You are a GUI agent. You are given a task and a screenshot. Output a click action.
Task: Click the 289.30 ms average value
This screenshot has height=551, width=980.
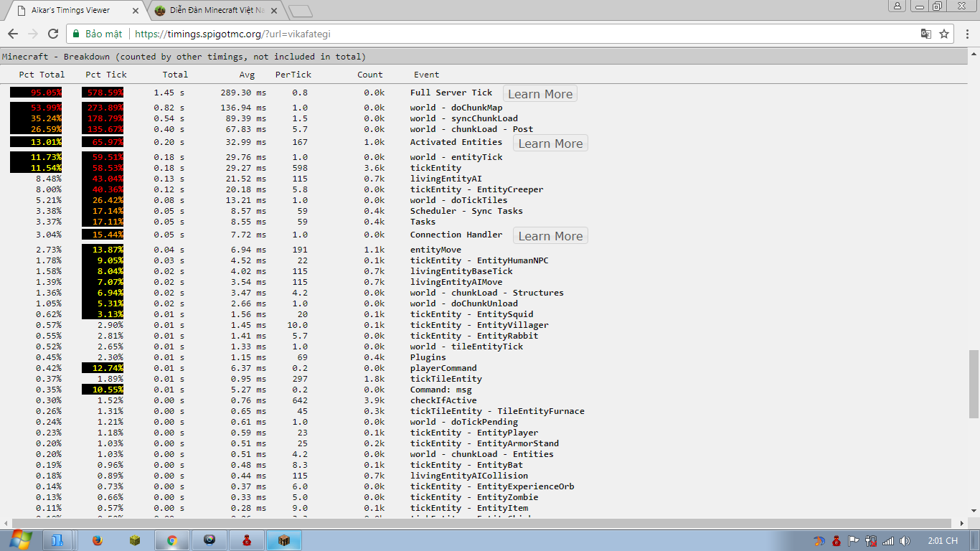242,93
